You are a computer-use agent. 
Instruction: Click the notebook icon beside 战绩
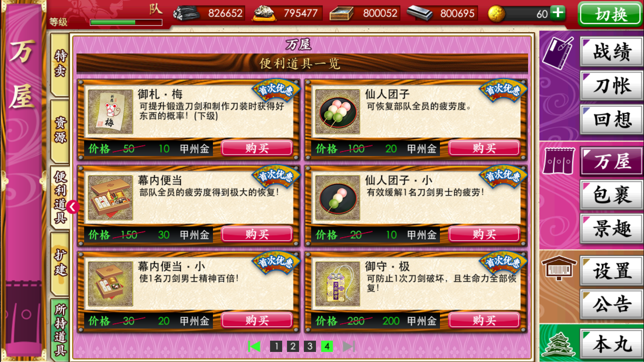(x=558, y=52)
